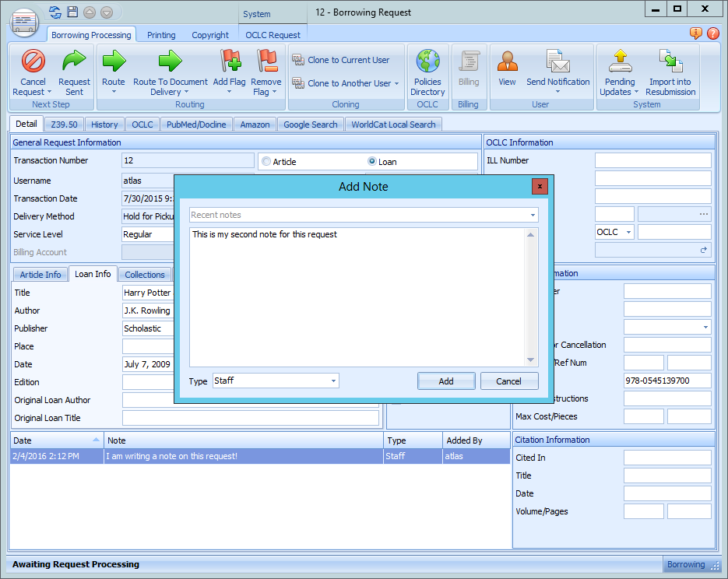Select the existing note row in grid
The width and height of the screenshot is (728, 579).
coord(244,457)
